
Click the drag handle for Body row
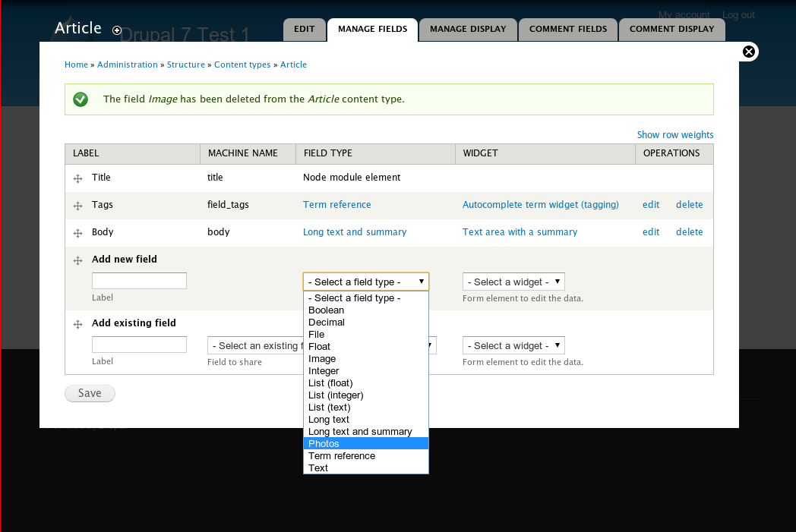pyautogui.click(x=77, y=233)
